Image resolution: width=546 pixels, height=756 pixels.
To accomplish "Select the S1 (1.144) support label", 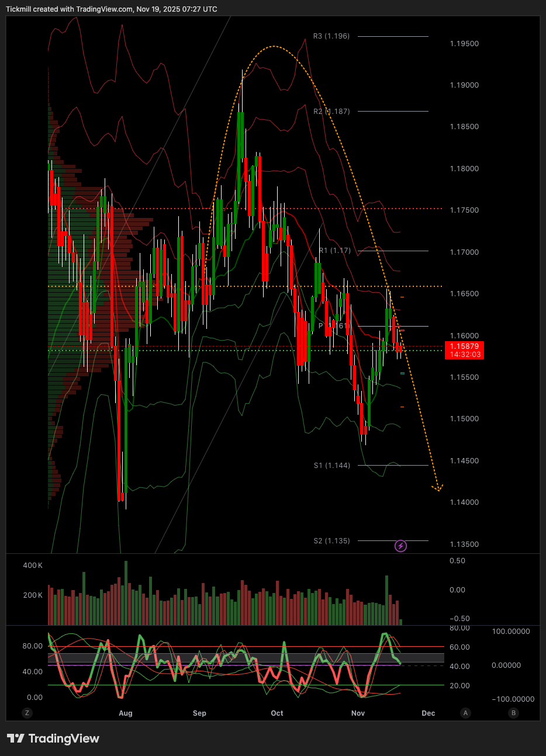I will click(332, 466).
